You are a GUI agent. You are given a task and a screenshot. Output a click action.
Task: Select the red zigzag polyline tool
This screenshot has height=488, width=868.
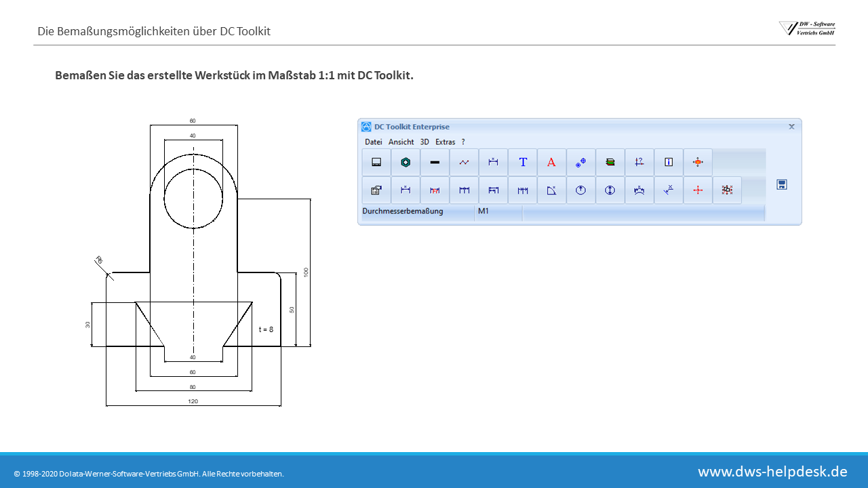pyautogui.click(x=464, y=162)
